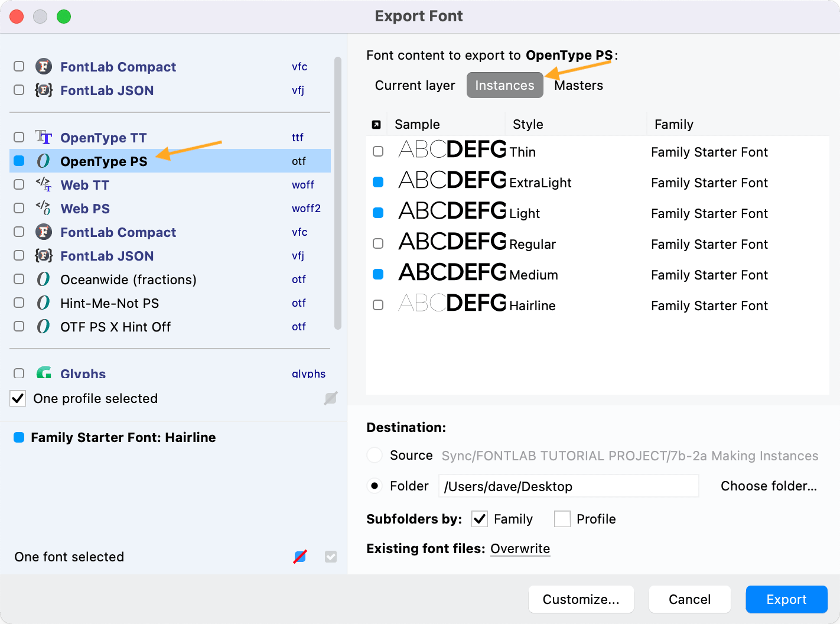Click the profiles list scrollbar
The height and width of the screenshot is (624, 840).
pyautogui.click(x=338, y=193)
